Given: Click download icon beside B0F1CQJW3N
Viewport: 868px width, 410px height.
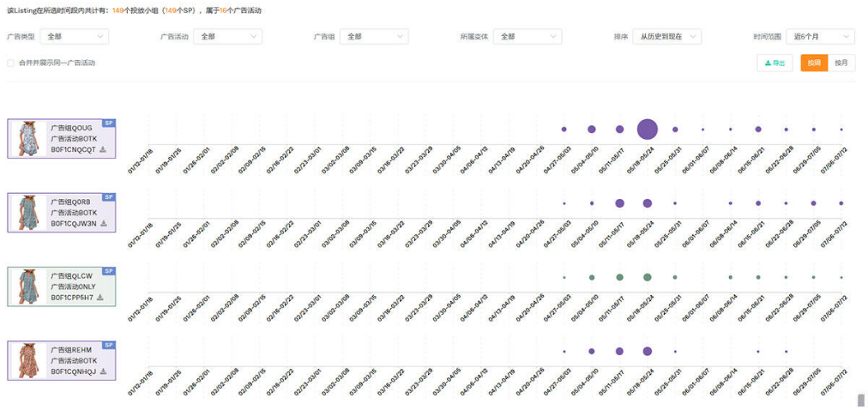Looking at the screenshot, I should pyautogui.click(x=104, y=223).
